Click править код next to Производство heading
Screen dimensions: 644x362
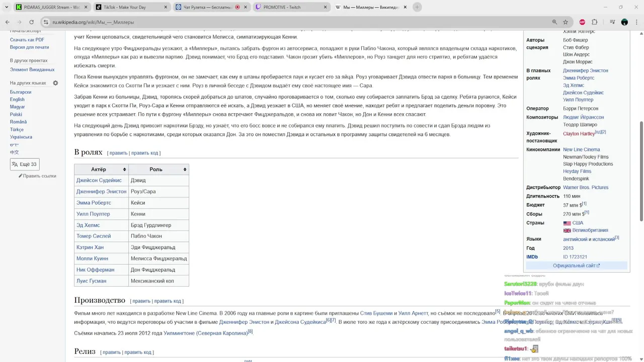click(168, 301)
